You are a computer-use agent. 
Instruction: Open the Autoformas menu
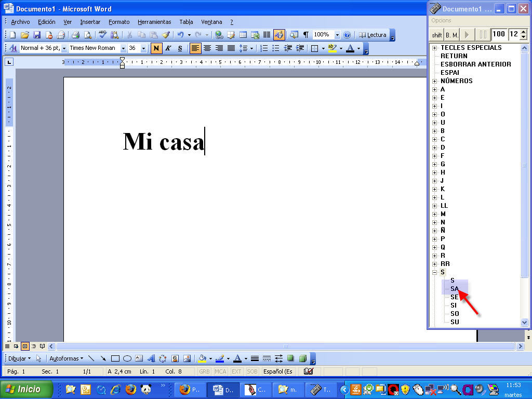click(66, 358)
